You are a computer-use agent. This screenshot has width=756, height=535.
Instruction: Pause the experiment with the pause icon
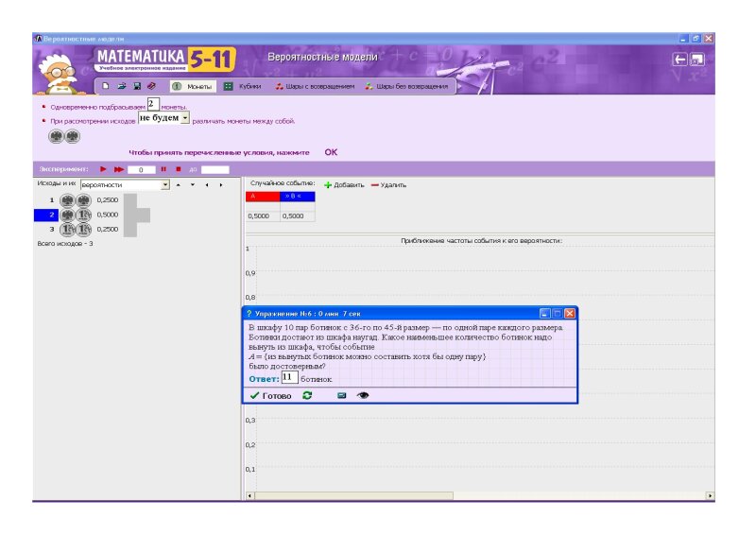point(163,169)
